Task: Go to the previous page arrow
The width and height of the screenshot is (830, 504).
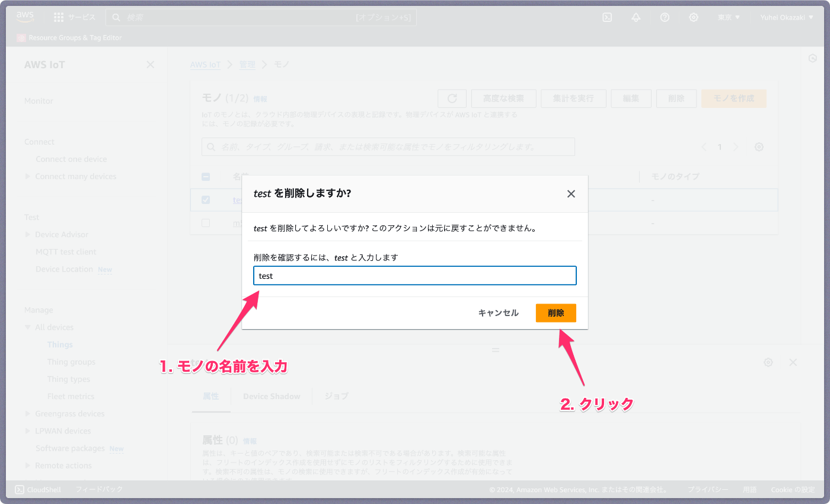Action: (704, 147)
